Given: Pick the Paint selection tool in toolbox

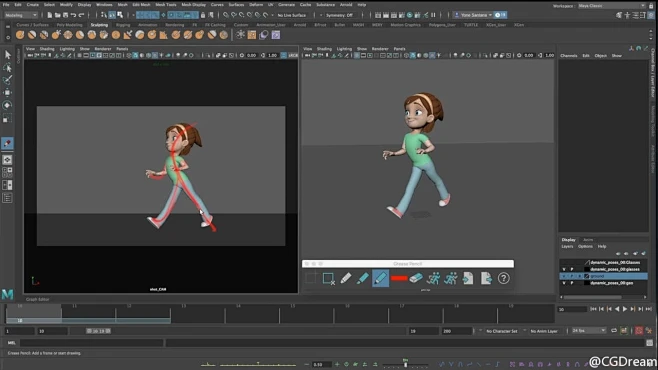Looking at the screenshot, I should (7, 80).
